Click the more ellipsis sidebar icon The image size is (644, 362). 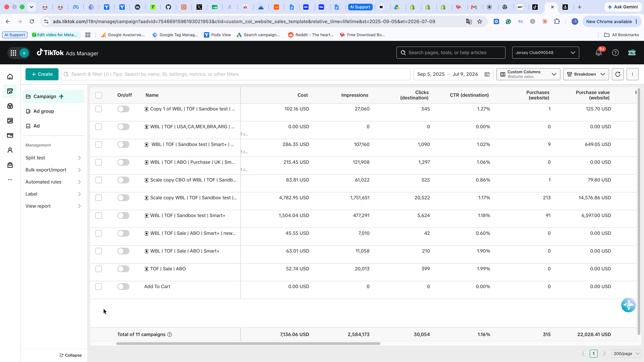[10, 180]
